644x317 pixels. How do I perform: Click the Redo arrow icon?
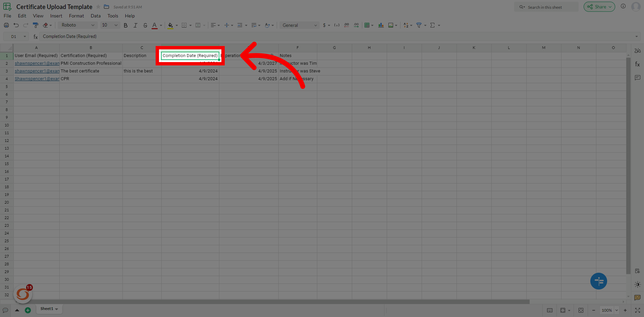(25, 25)
